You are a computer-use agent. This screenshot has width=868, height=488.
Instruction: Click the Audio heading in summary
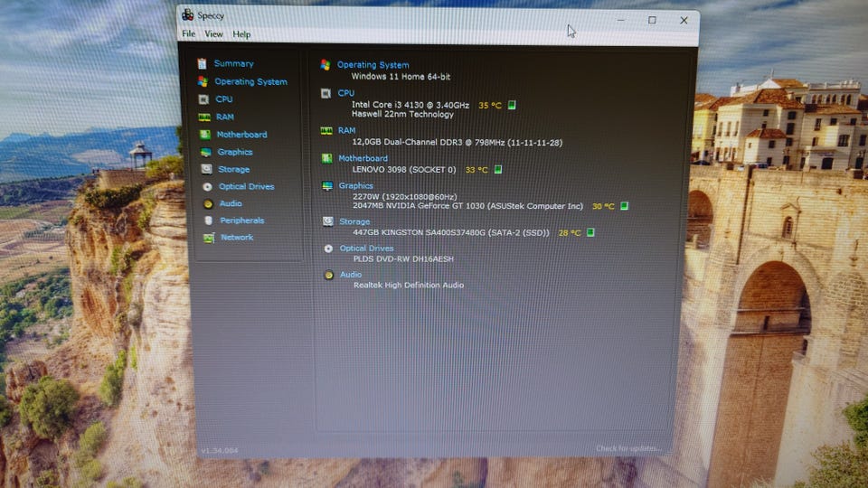[351, 275]
